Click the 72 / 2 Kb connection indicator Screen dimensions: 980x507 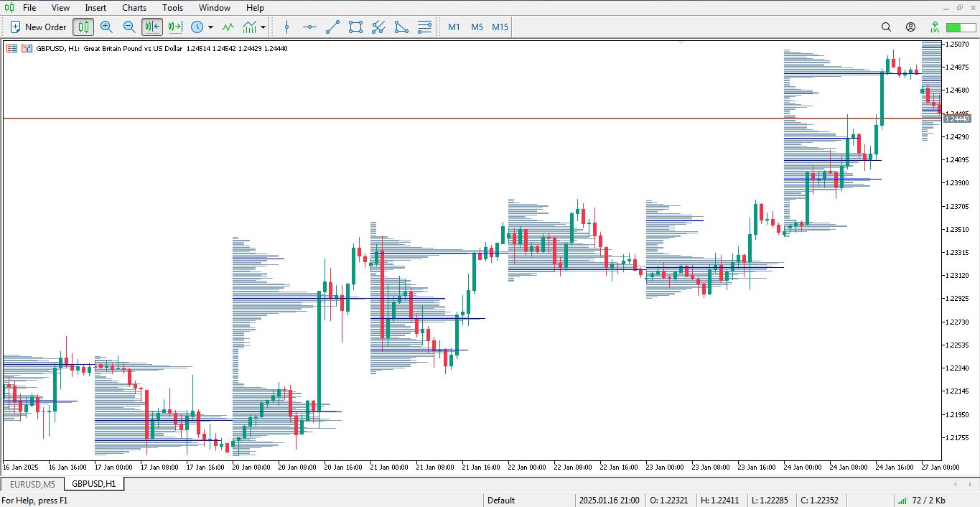click(x=923, y=501)
